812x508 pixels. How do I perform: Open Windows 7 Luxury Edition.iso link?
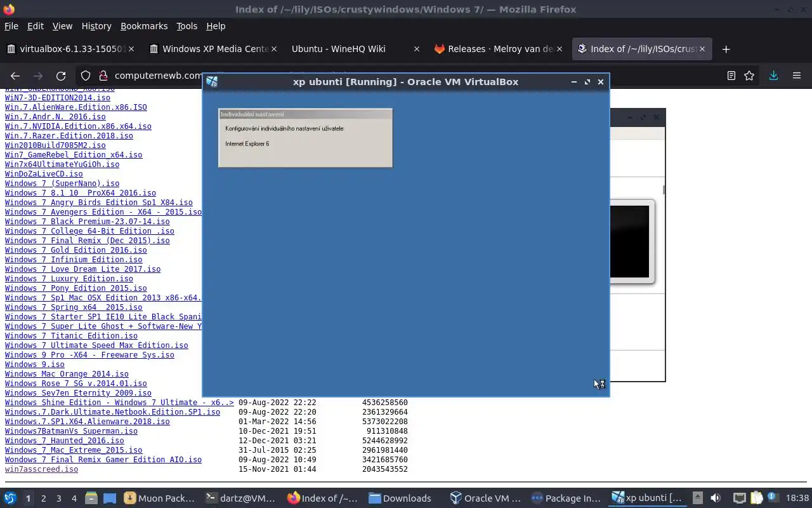pos(69,279)
